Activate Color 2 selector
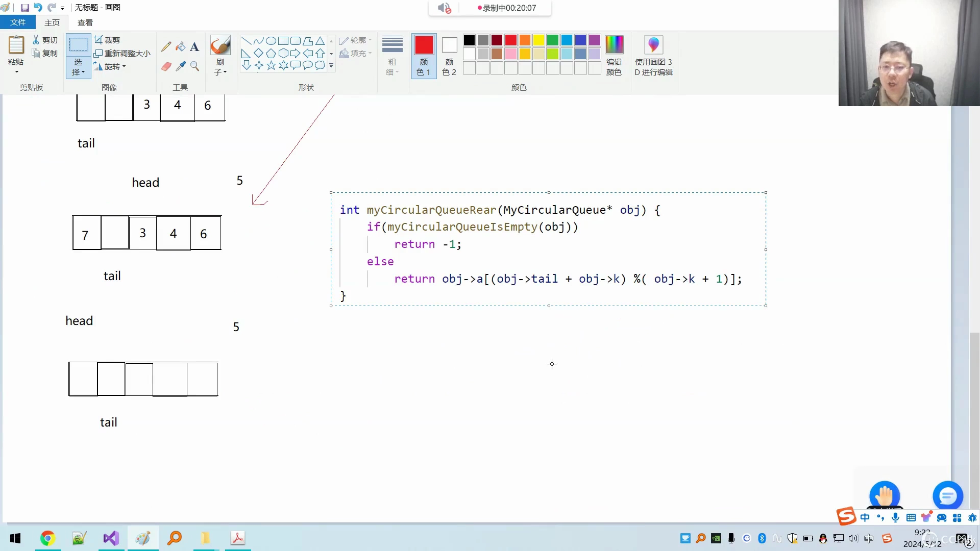980x551 pixels. click(x=449, y=56)
